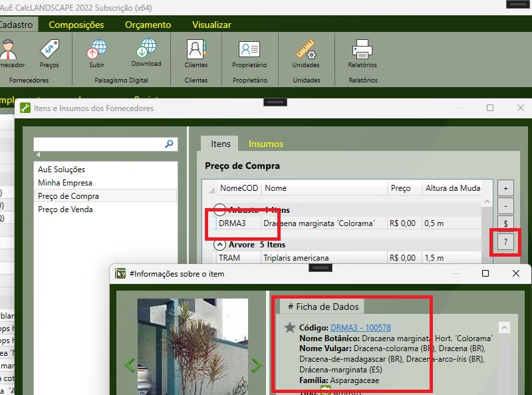Collapse the Arbusto group
The width and height of the screenshot is (532, 395).
coord(219,209)
